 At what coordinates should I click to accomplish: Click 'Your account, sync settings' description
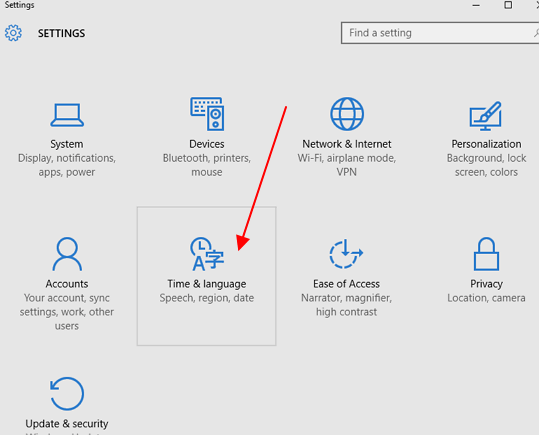[67, 312]
